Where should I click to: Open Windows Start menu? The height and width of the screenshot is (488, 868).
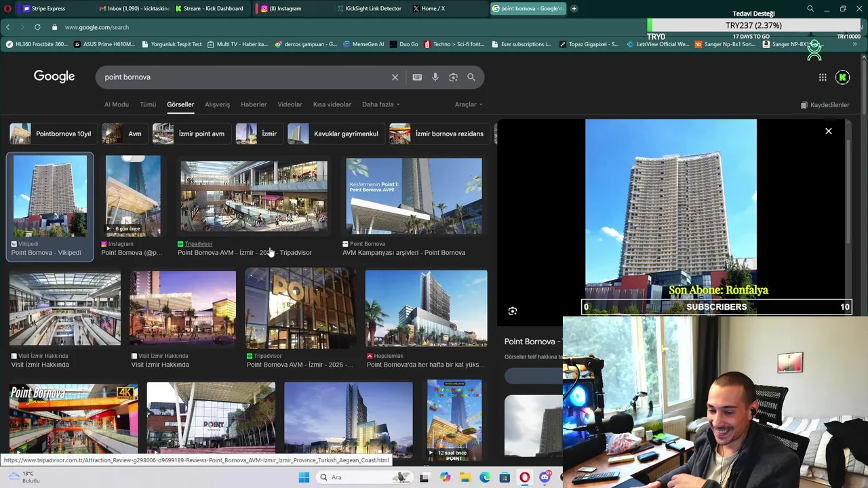coord(304,477)
